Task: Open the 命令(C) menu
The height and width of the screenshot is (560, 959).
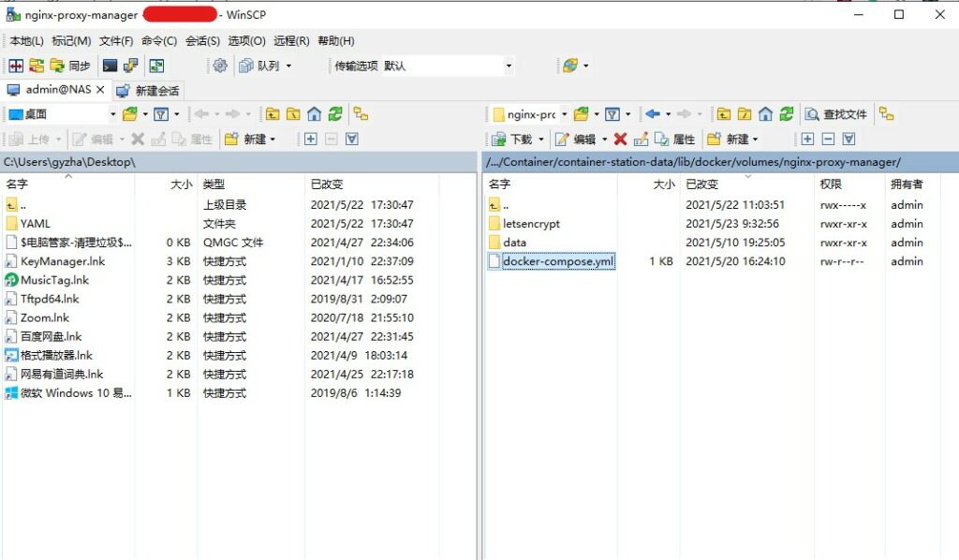Action: click(159, 41)
